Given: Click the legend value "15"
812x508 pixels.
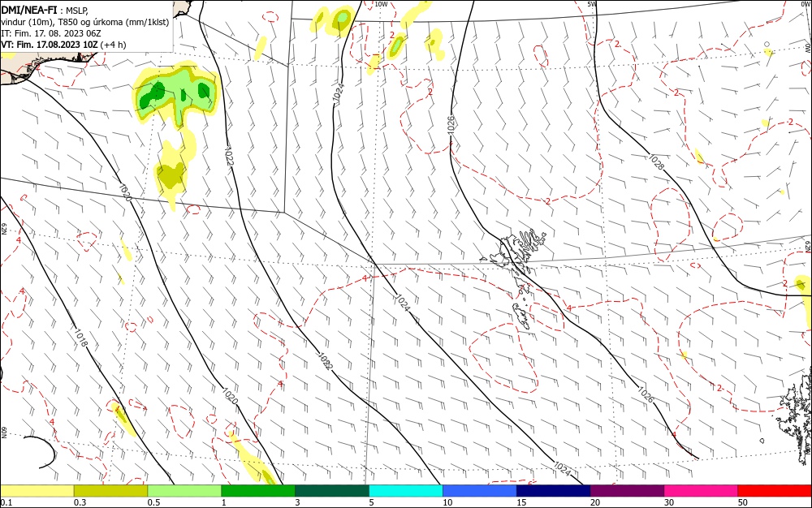Looking at the screenshot, I should coord(521,502).
